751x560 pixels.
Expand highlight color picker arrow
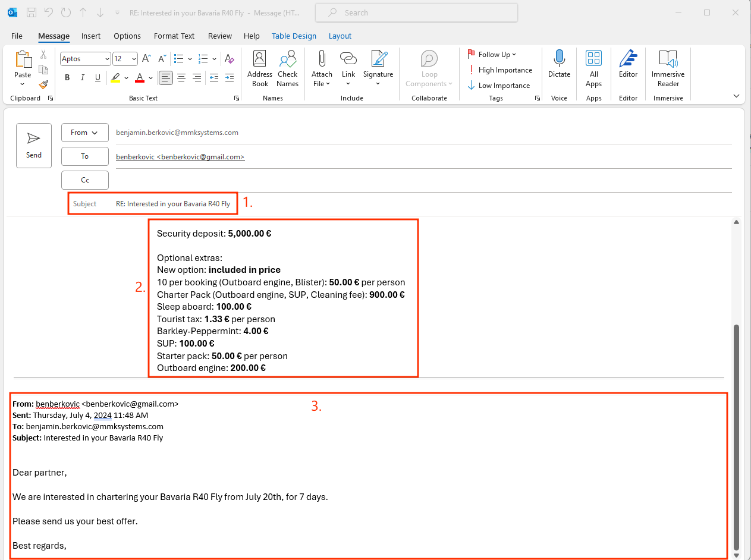coord(126,77)
